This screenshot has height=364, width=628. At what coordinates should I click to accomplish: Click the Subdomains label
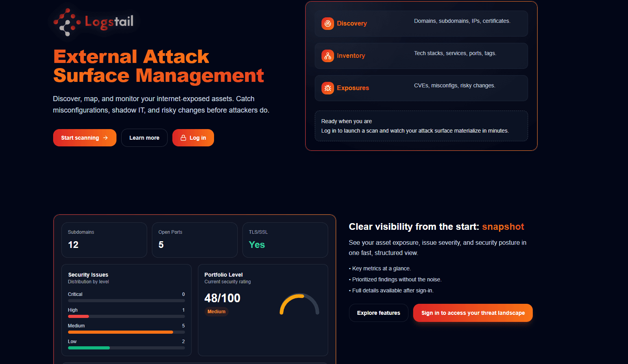[81, 232]
